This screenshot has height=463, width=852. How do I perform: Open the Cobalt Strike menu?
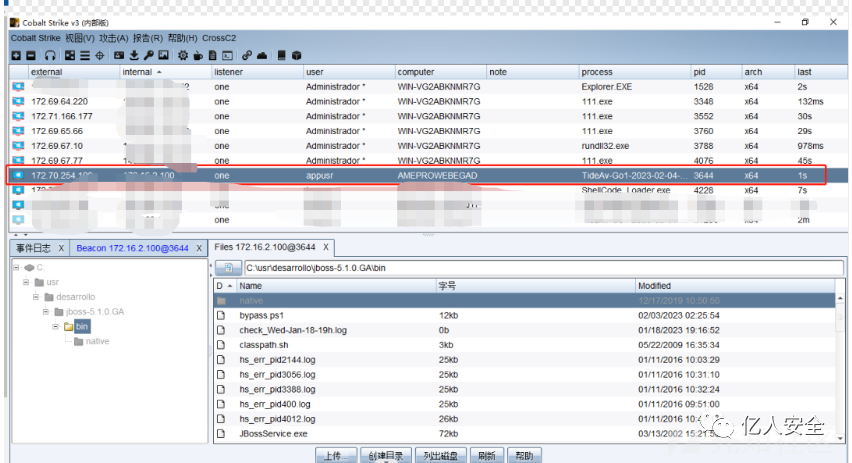pyautogui.click(x=35, y=38)
